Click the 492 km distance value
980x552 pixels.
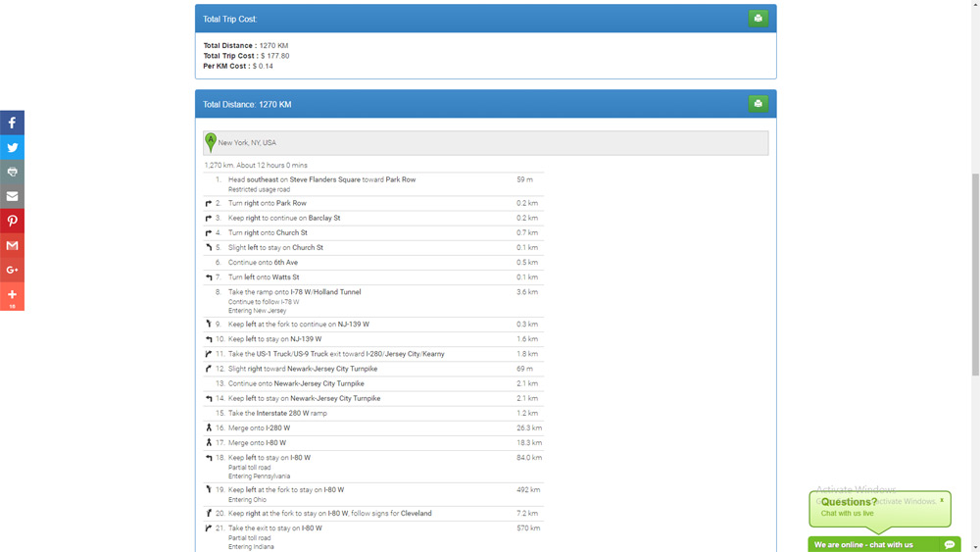pos(528,489)
